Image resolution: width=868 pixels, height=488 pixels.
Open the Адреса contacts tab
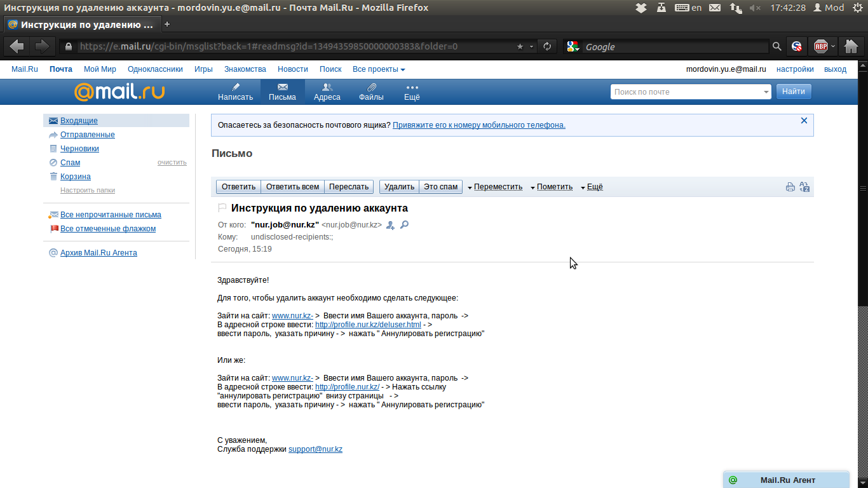(327, 91)
